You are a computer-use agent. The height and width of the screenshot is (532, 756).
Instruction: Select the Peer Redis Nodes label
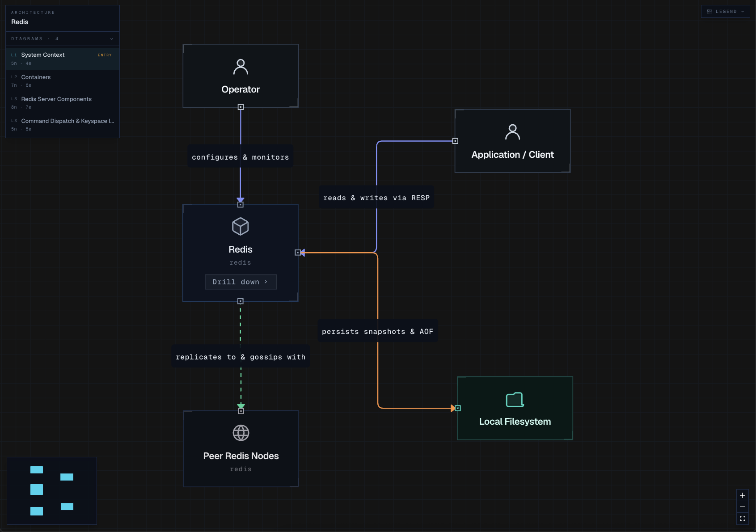pos(241,456)
